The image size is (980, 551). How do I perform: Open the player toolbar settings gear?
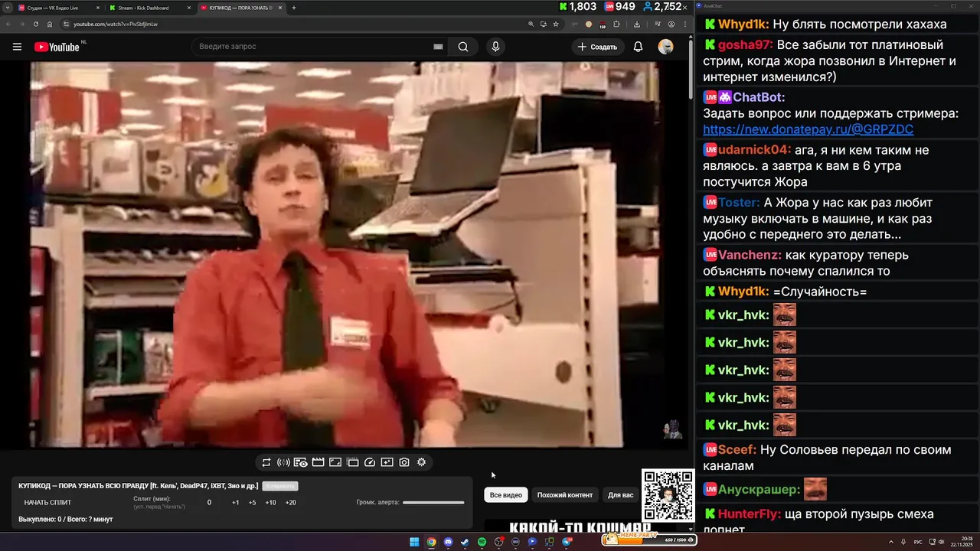tap(421, 462)
